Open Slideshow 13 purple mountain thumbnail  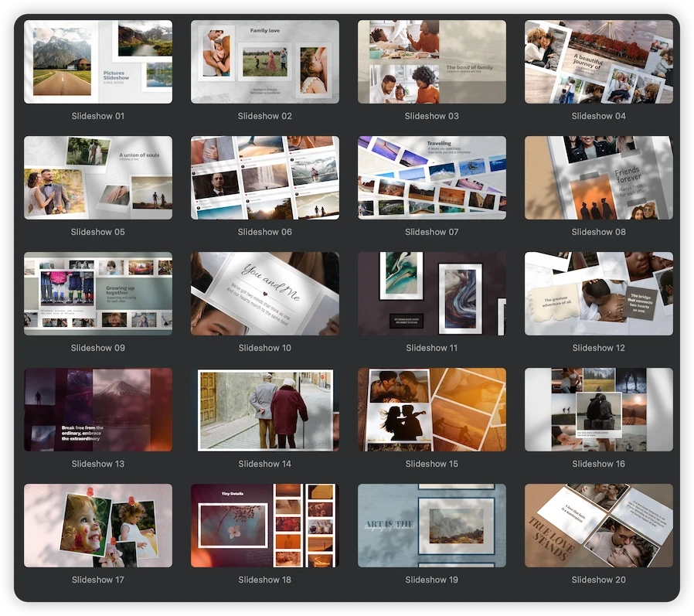tap(98, 410)
